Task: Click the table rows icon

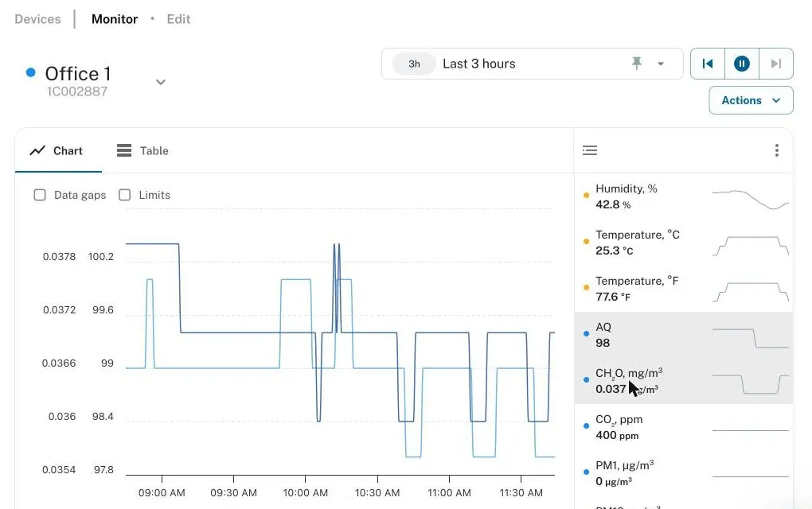Action: 124,150
